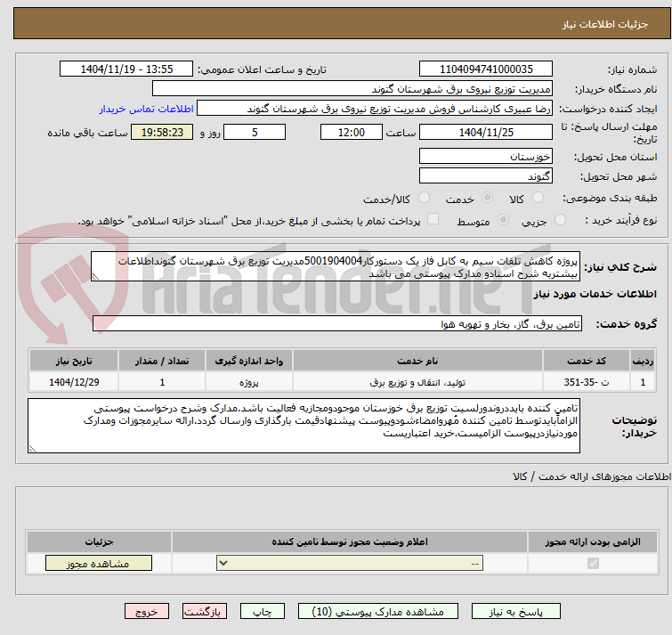Click the جزئیات اطلاعات نیاز page title
672x635 pixels.
tap(605, 24)
